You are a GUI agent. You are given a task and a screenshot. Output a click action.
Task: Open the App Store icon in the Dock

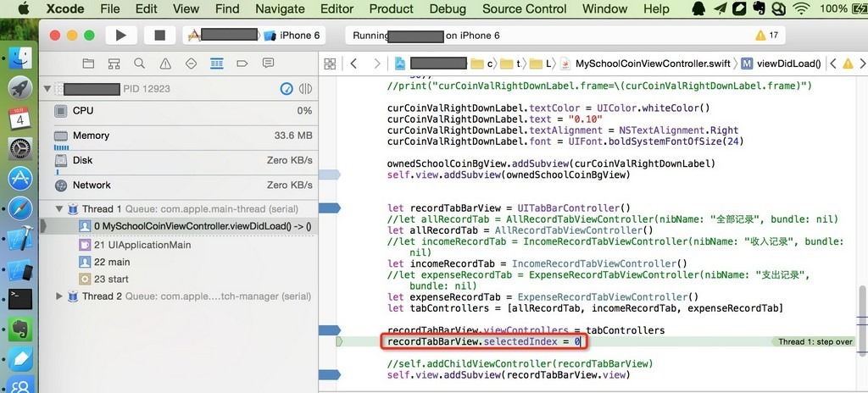[20, 178]
